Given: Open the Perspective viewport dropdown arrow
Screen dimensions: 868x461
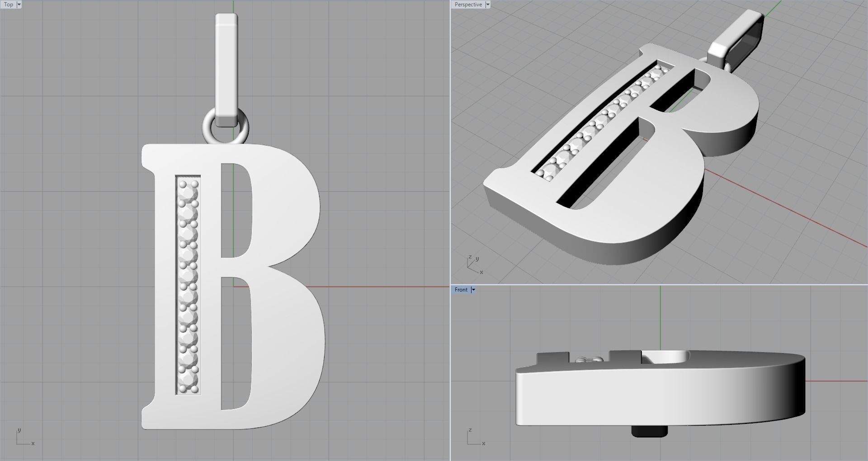Looking at the screenshot, I should (x=487, y=5).
